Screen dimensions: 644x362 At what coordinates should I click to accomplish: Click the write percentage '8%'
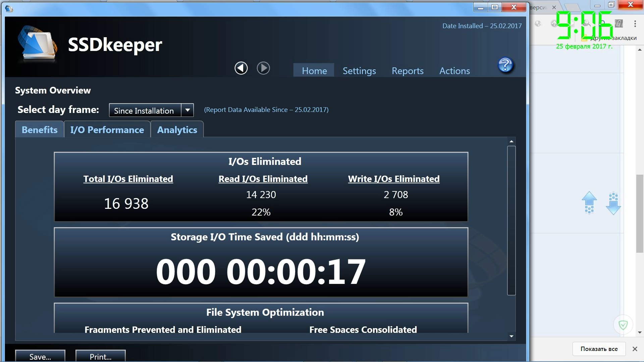(x=396, y=212)
